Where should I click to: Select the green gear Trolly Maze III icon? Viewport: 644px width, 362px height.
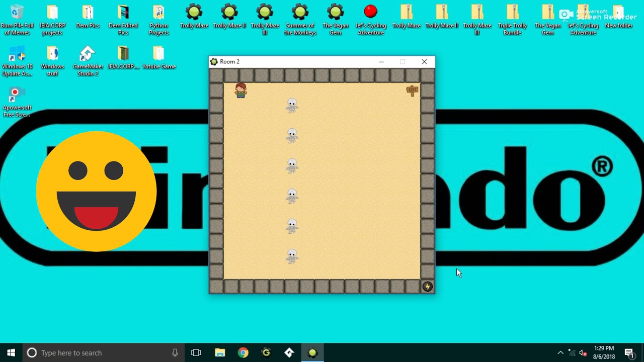click(265, 20)
